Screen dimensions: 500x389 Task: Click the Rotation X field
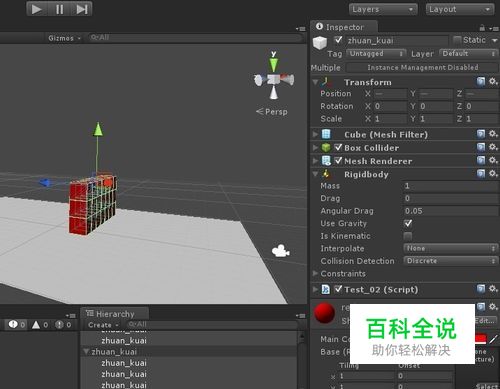coord(390,106)
